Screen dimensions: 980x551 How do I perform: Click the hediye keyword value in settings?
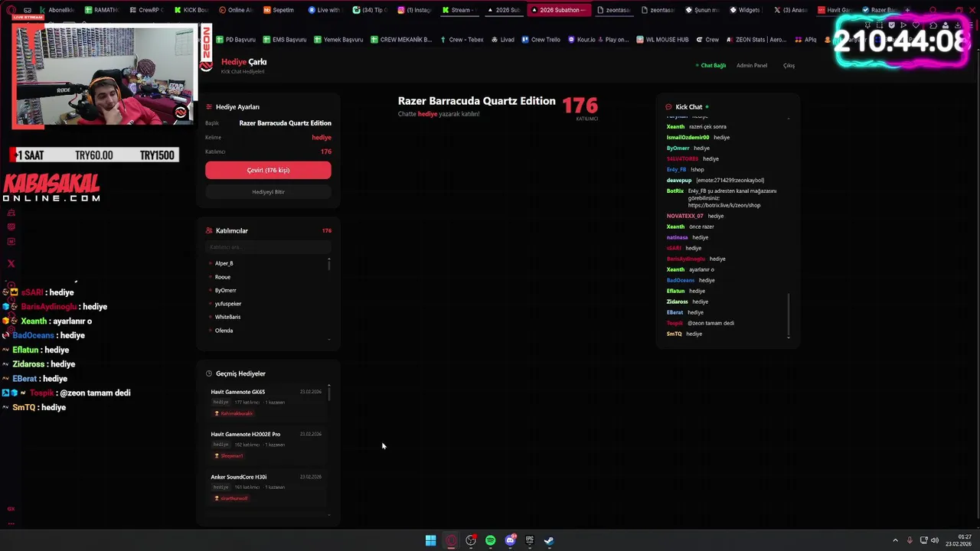coord(322,138)
